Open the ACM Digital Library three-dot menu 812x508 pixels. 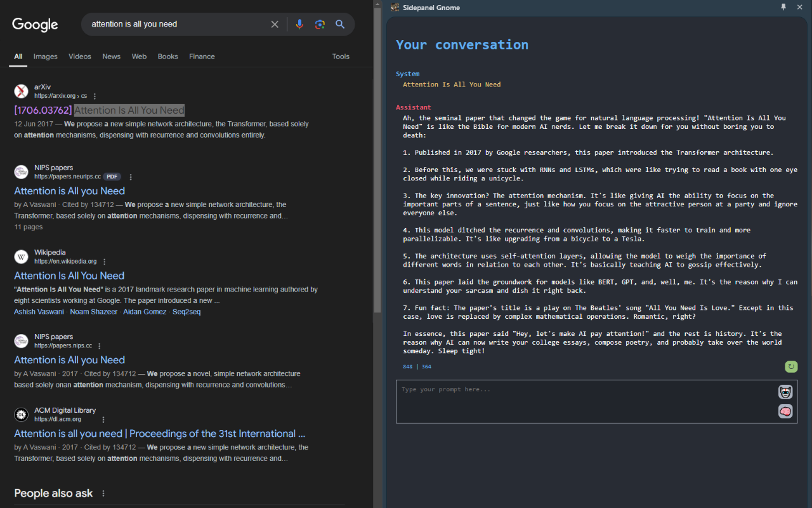click(x=103, y=420)
